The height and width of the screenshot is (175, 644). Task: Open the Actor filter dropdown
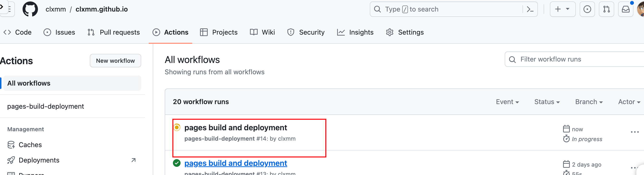point(629,102)
